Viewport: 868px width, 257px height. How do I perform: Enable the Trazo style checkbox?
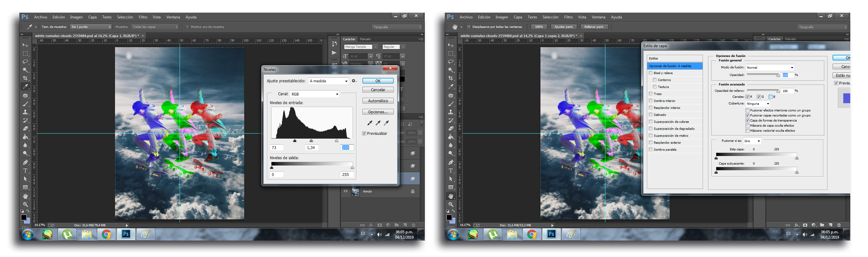click(x=651, y=94)
